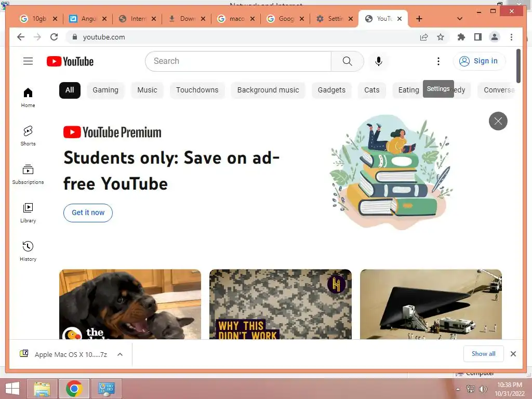The height and width of the screenshot is (399, 532).
Task: Open Windows Start button
Action: tap(12, 389)
